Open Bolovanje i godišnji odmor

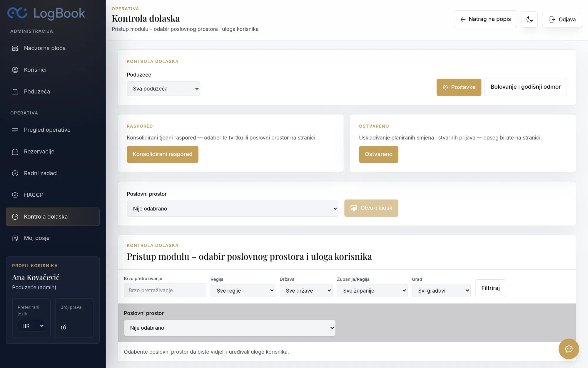click(x=526, y=87)
